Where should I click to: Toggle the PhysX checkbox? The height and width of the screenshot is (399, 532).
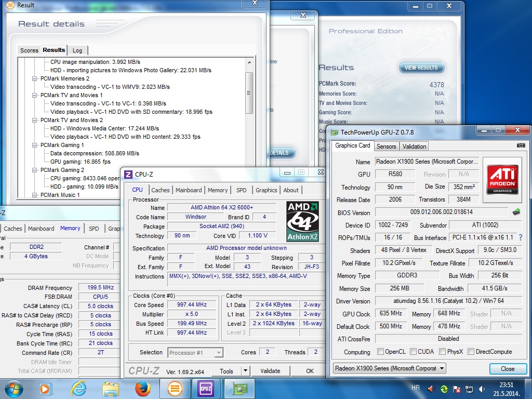[443, 352]
